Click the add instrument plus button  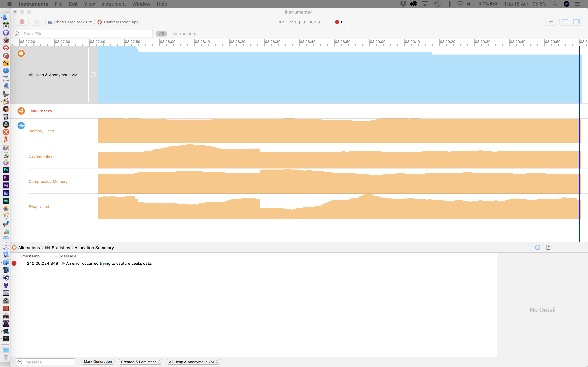[x=551, y=22]
